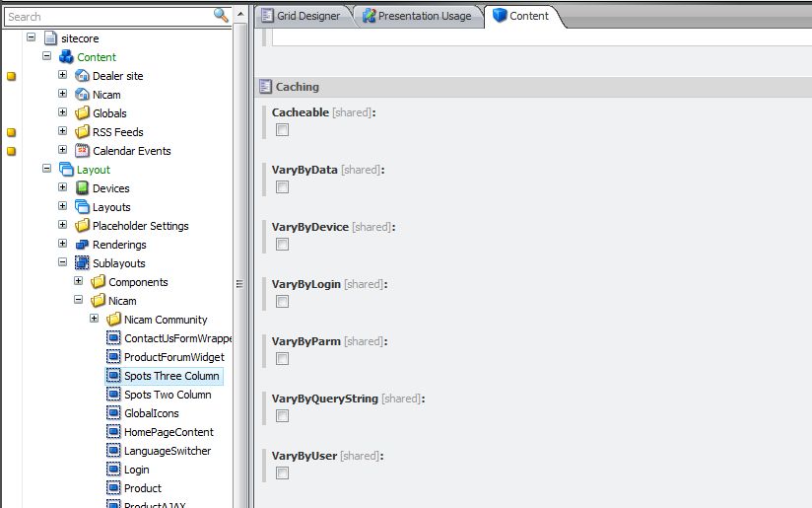Click the search magnifier icon
Image resolution: width=812 pixels, height=508 pixels.
(221, 16)
